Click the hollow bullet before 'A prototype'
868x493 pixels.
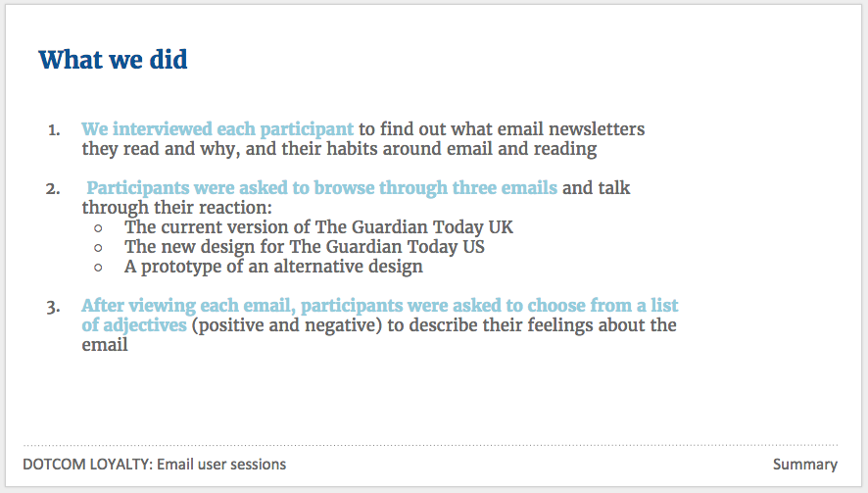(99, 268)
